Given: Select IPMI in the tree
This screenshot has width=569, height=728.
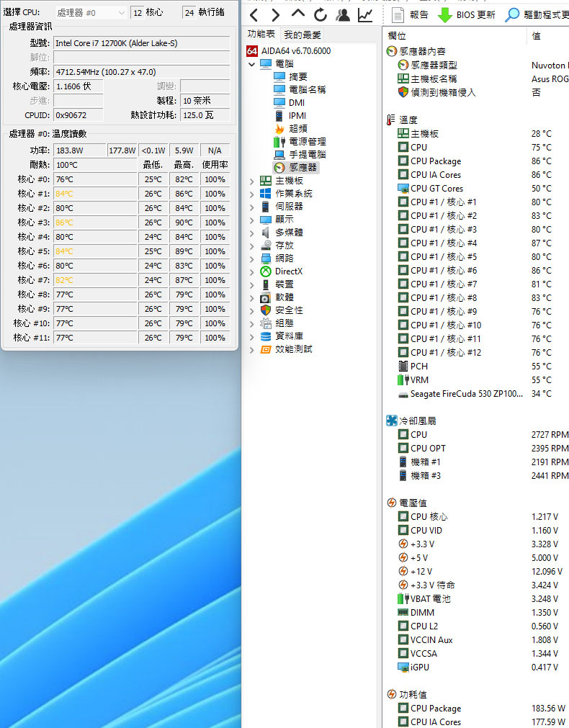Looking at the screenshot, I should 290,116.
